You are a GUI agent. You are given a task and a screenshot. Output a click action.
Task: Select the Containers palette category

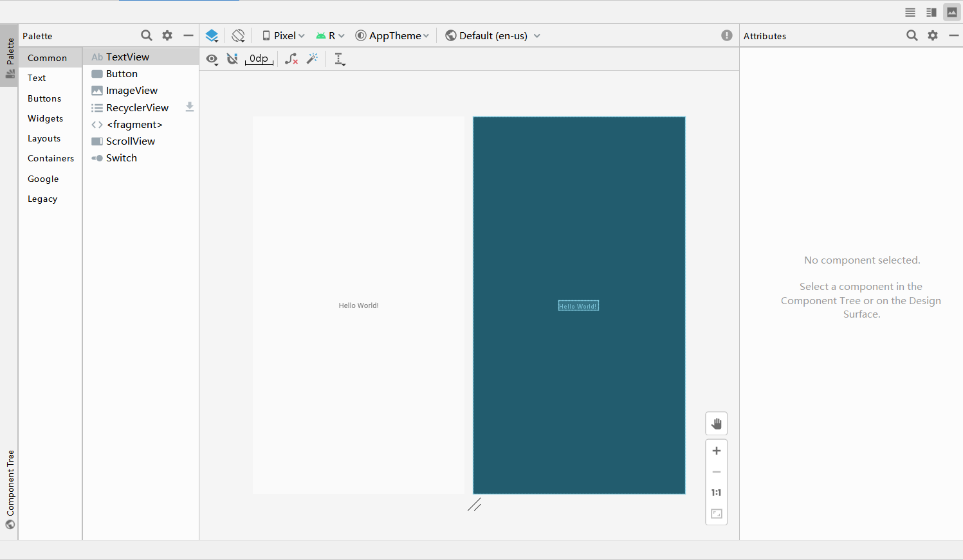[50, 158]
